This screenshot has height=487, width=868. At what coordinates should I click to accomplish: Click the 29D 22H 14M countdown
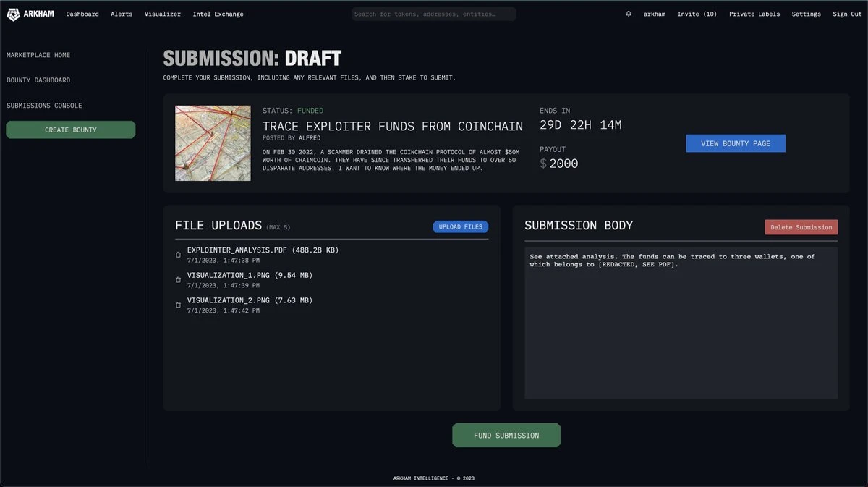click(581, 125)
